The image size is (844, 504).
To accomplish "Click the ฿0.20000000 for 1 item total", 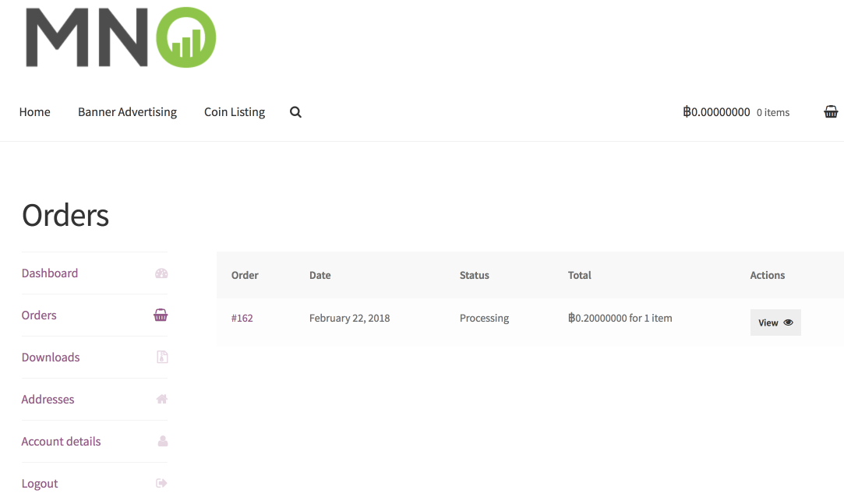I will click(x=620, y=318).
